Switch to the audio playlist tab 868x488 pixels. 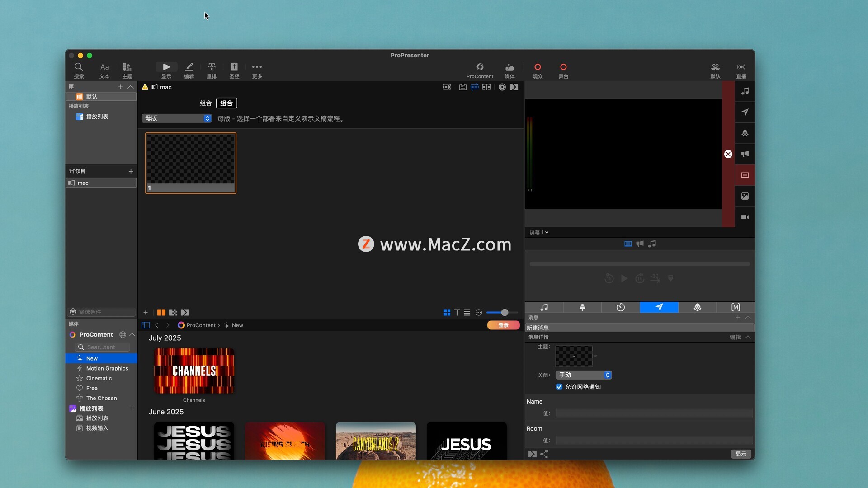pos(544,307)
